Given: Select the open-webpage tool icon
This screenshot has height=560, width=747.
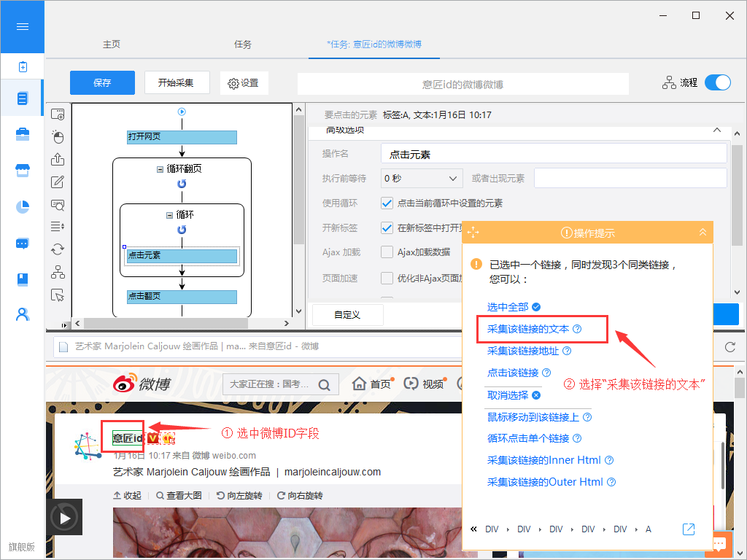Looking at the screenshot, I should click(x=58, y=114).
